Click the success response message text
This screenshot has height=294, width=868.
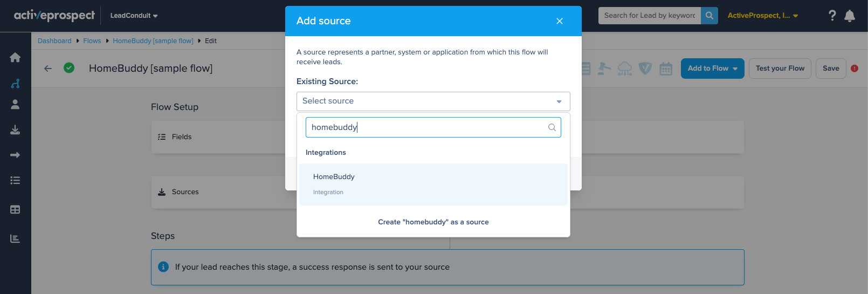pyautogui.click(x=312, y=267)
